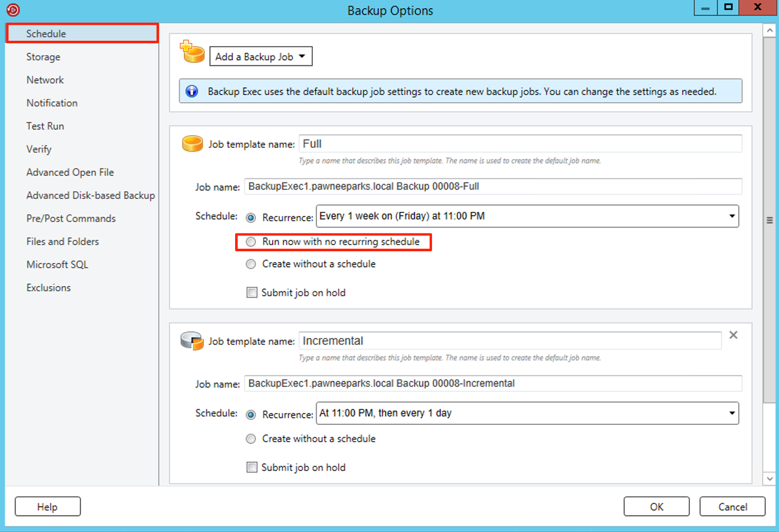This screenshot has height=532, width=779.
Task: Click the Incremental backup Job name field
Action: coord(493,384)
